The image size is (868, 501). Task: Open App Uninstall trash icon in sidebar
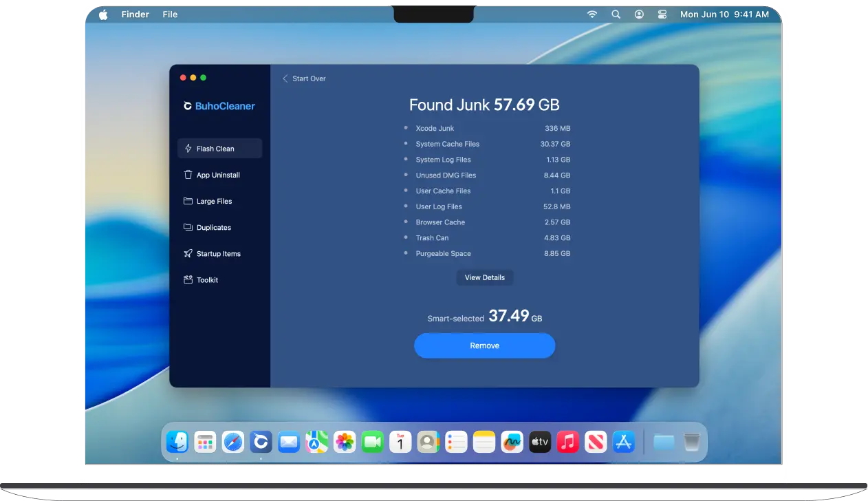coord(188,175)
